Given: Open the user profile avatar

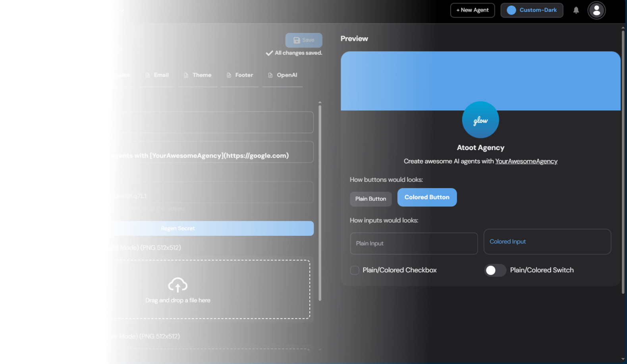Looking at the screenshot, I should tap(596, 10).
